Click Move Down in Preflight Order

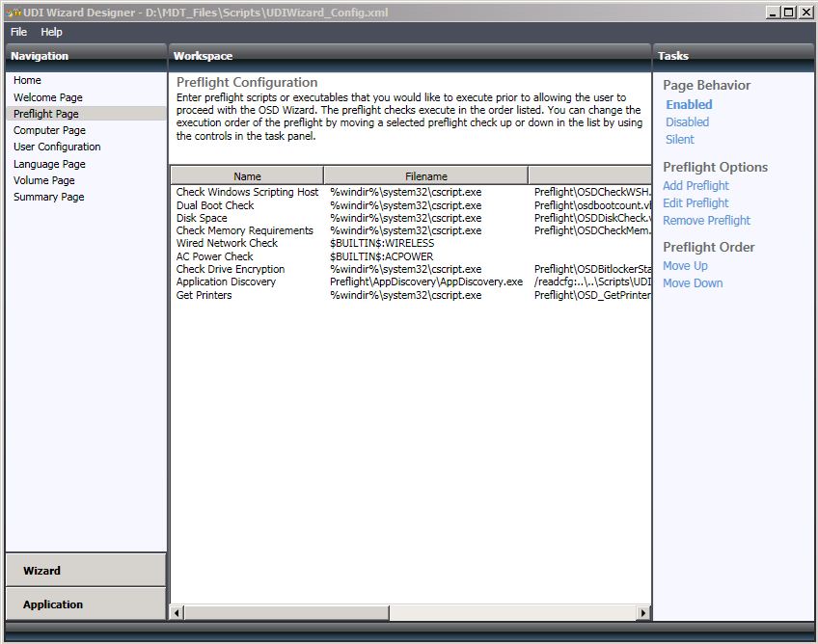[693, 283]
